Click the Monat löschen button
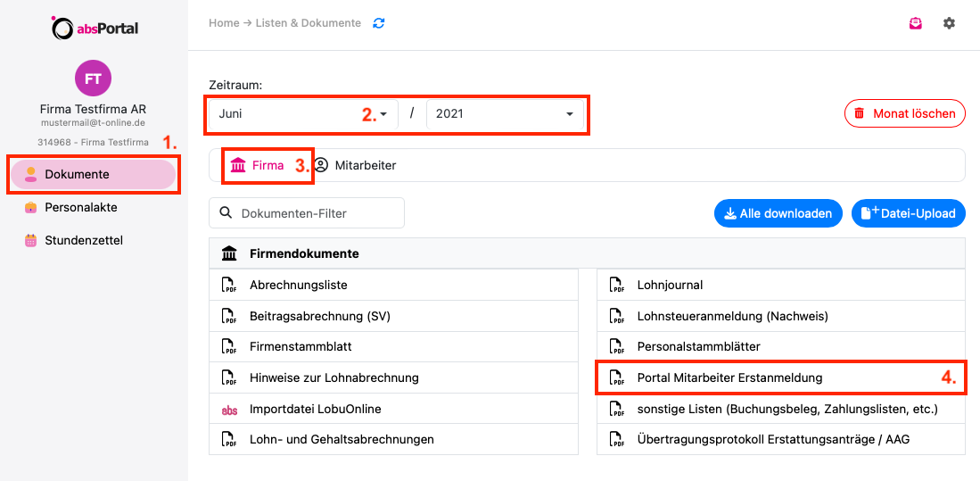 point(904,113)
